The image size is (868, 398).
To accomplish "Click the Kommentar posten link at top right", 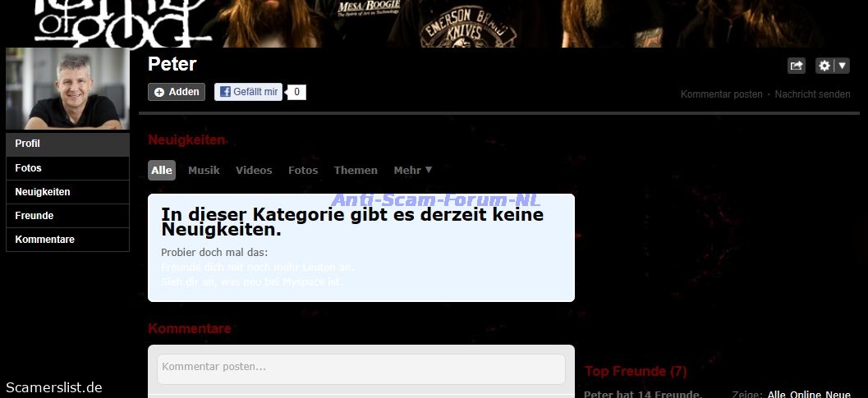I will (x=721, y=94).
